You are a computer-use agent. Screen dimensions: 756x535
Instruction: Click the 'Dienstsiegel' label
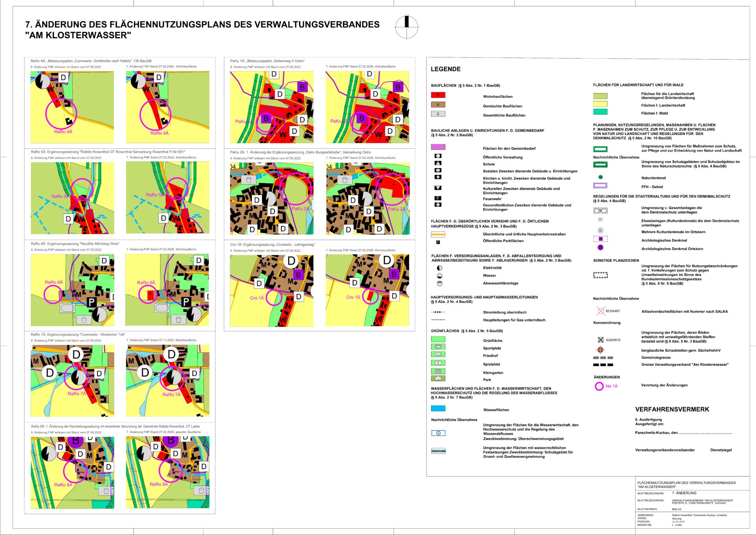(x=721, y=450)
